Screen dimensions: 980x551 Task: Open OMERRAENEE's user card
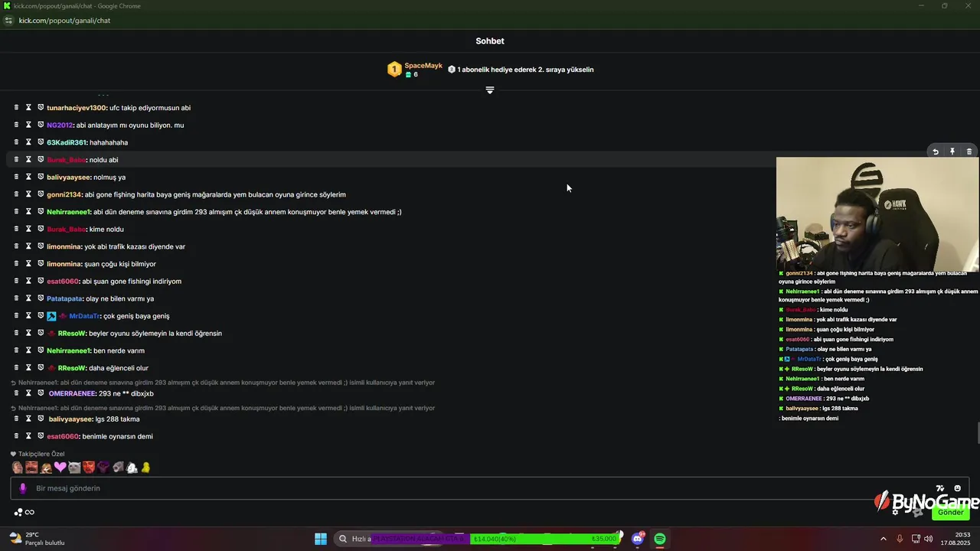tap(72, 394)
